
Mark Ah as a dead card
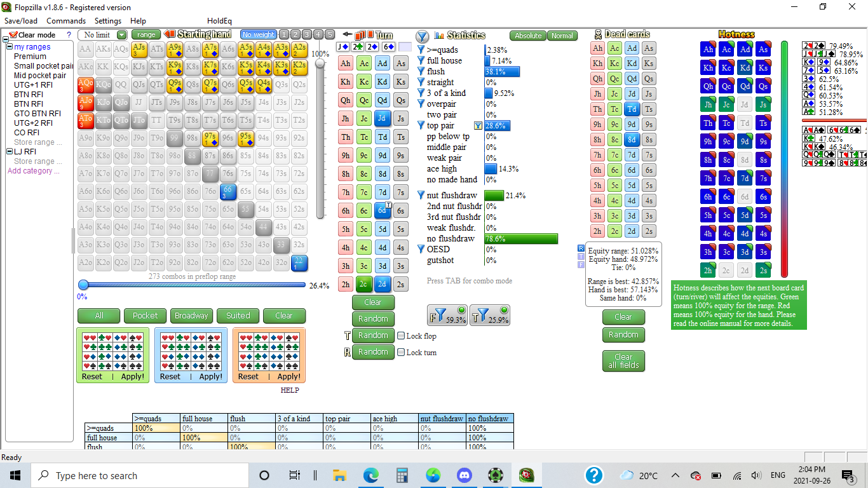(x=597, y=48)
